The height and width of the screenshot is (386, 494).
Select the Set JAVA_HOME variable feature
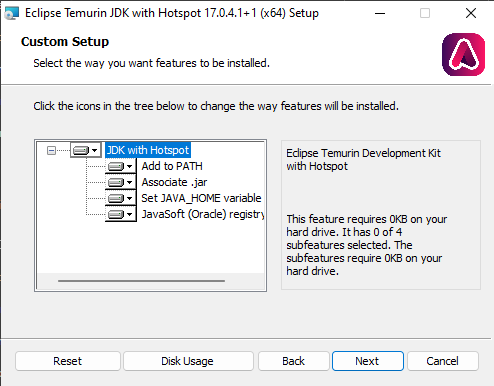tap(201, 198)
